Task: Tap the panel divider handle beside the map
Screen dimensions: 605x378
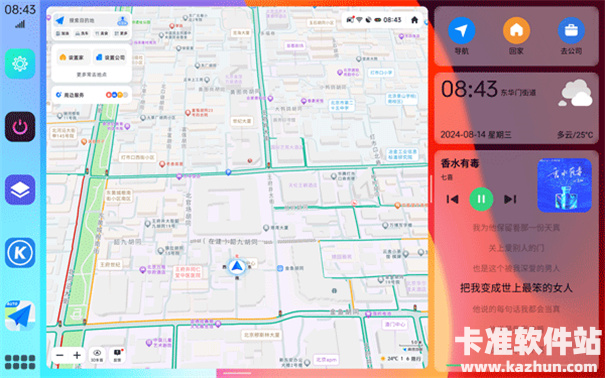Action: pyautogui.click(x=431, y=189)
